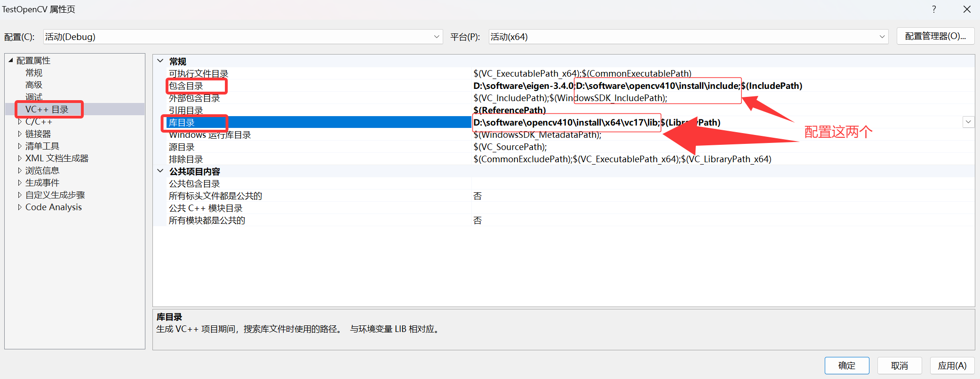Select 调试 in the left tree
980x379 pixels.
point(34,97)
